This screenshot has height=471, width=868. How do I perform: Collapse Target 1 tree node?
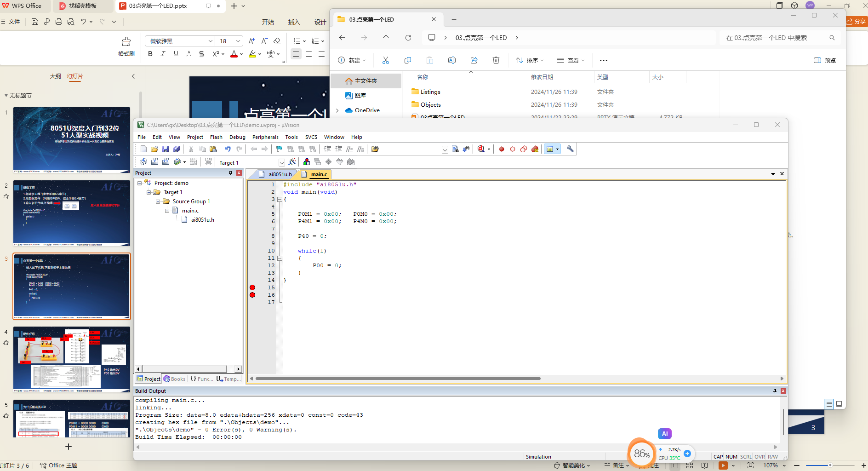[x=149, y=192]
